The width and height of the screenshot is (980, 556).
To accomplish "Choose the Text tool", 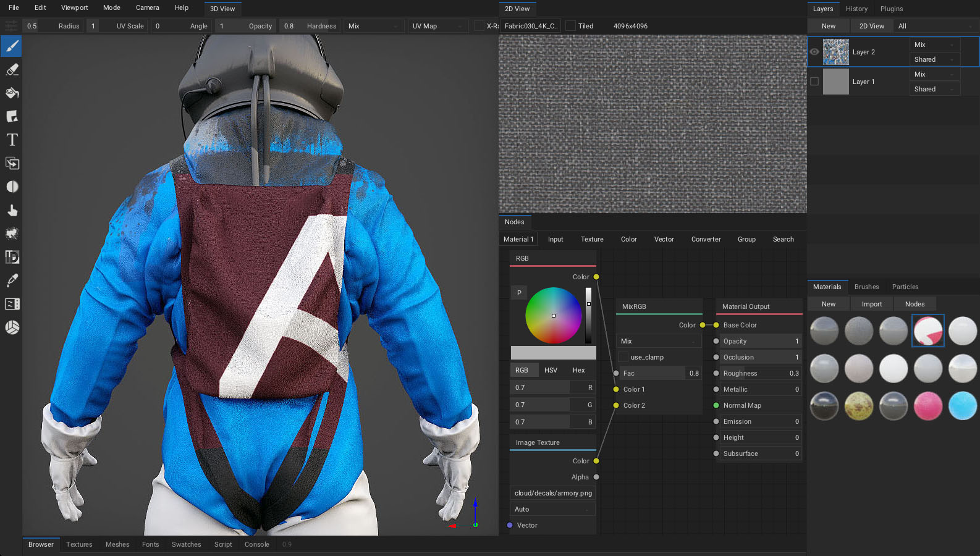I will 12,140.
